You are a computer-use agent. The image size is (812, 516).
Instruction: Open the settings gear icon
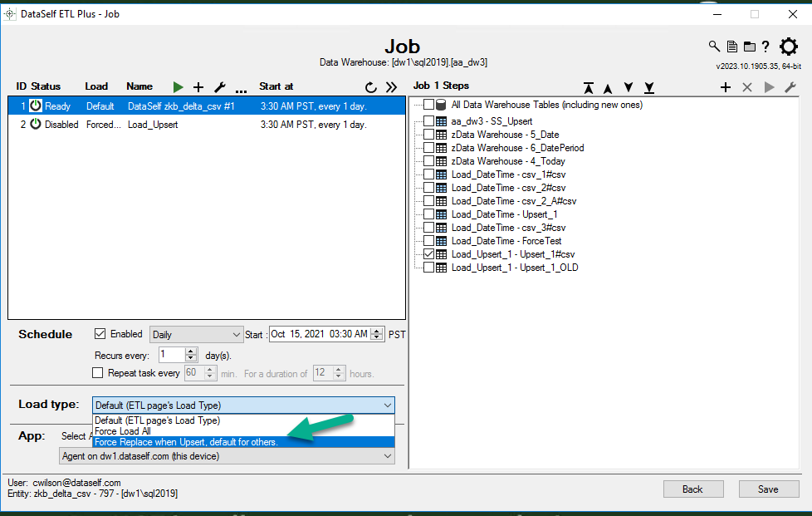[x=789, y=47]
